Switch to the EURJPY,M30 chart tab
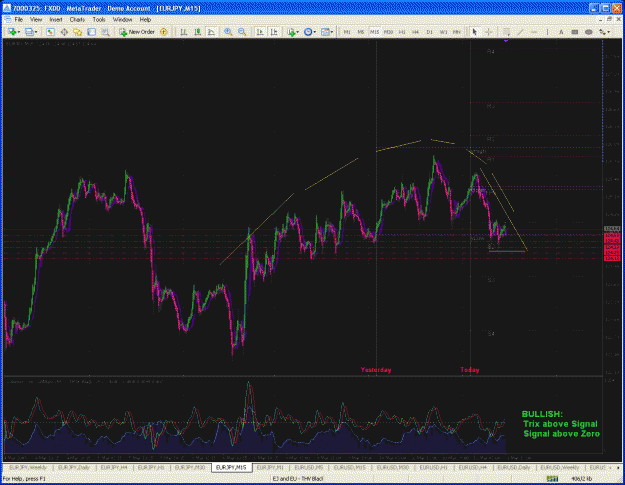This screenshot has width=625, height=485. (191, 467)
